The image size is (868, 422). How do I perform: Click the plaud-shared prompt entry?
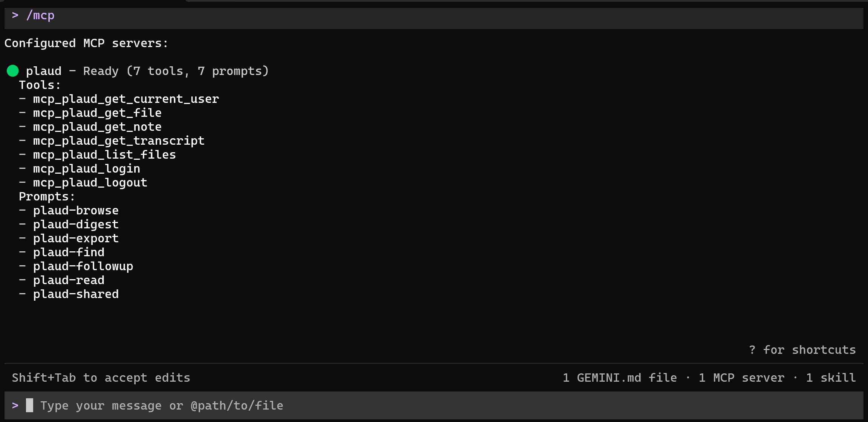76,294
